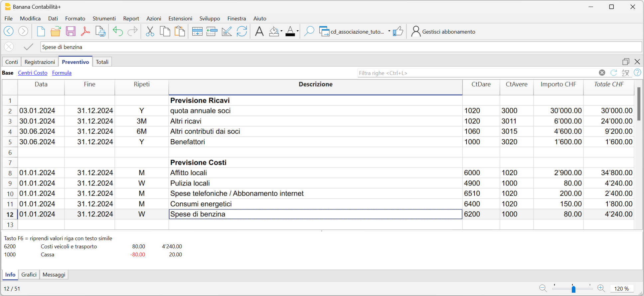644x296 pixels.
Task: Apply fill color with the paint bucket icon
Action: tap(274, 31)
